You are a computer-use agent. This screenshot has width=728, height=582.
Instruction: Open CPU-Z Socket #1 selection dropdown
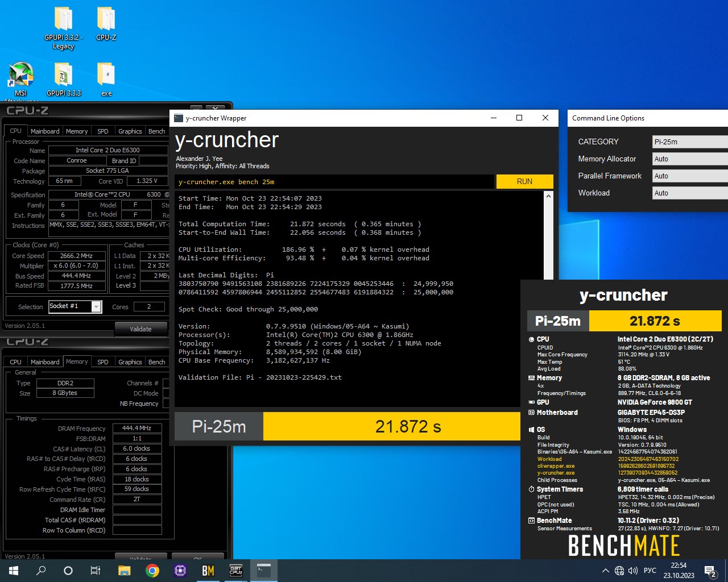pyautogui.click(x=75, y=306)
